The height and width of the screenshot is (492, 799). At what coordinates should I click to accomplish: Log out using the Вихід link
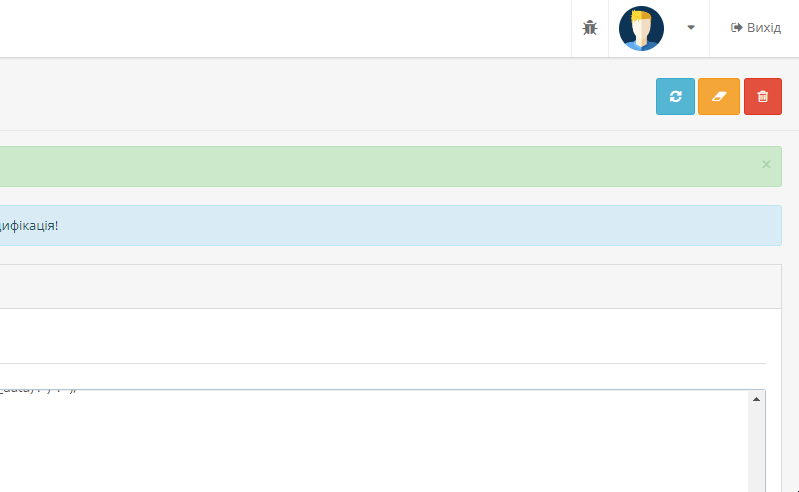[756, 28]
